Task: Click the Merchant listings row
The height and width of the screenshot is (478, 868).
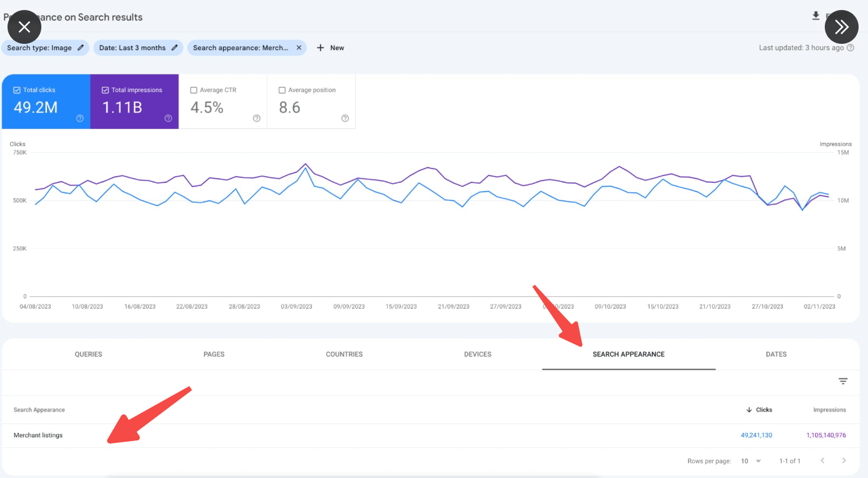Action: 430,435
